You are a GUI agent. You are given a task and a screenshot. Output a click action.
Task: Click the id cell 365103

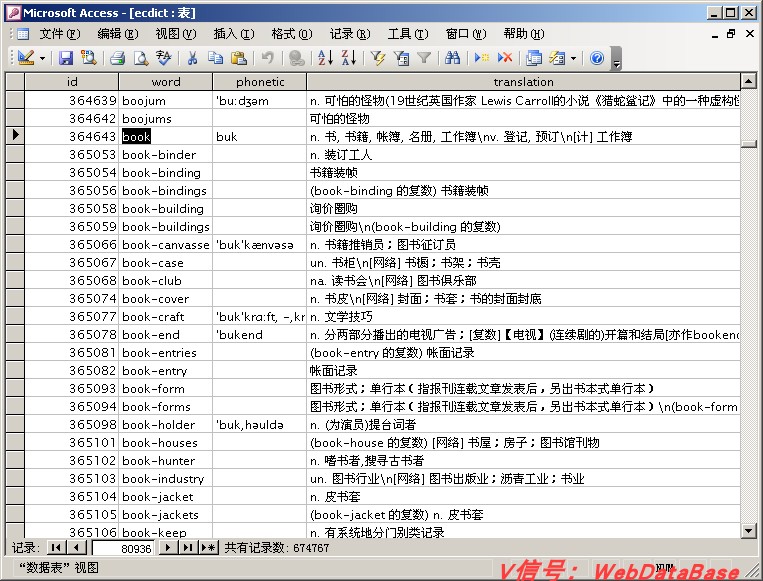[x=72, y=478]
